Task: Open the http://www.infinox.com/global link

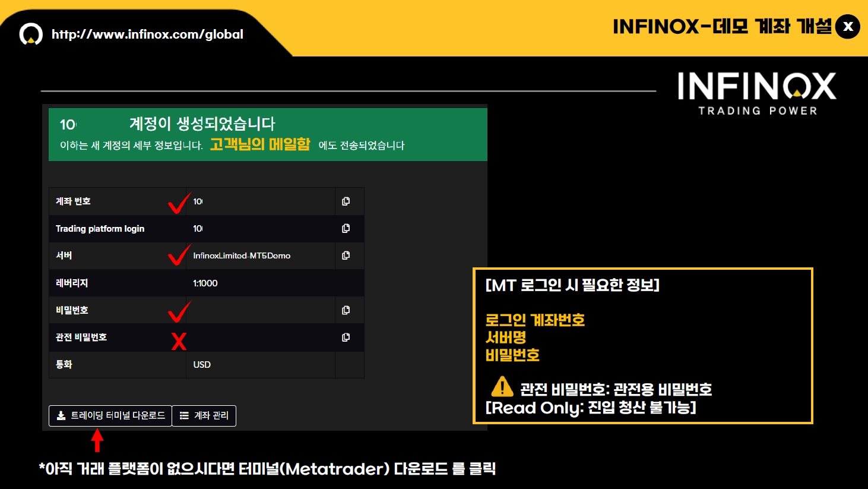Action: click(x=147, y=34)
